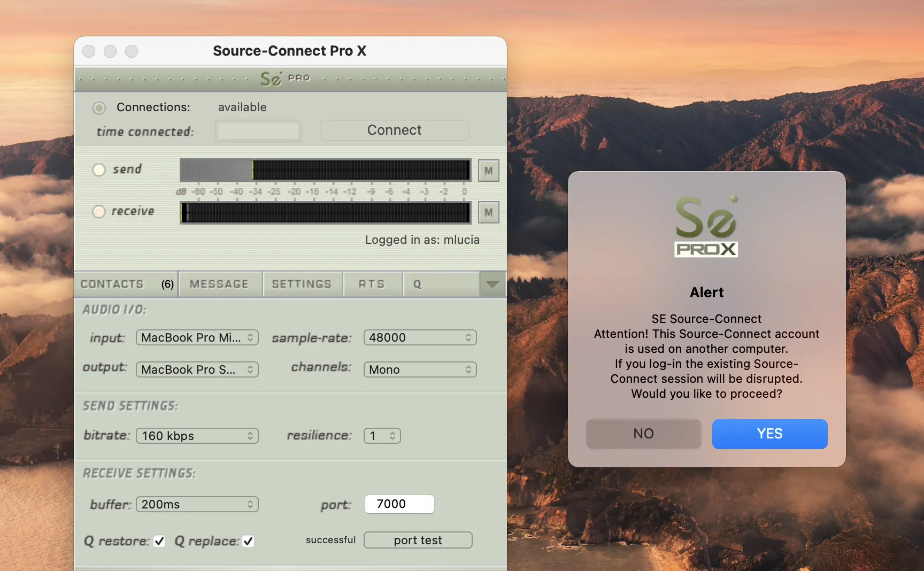Minimize the Source-Connect Pro X window

pos(110,51)
